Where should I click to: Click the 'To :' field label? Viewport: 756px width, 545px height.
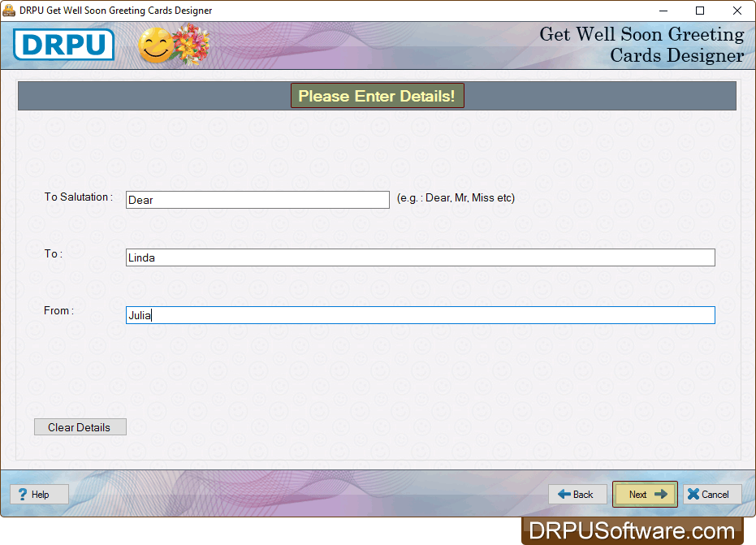point(54,253)
